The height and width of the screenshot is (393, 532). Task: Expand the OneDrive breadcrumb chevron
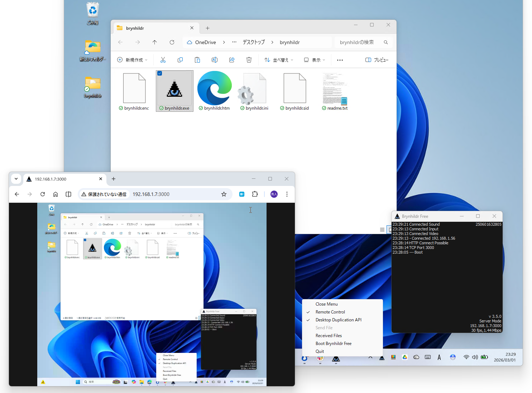coord(224,42)
